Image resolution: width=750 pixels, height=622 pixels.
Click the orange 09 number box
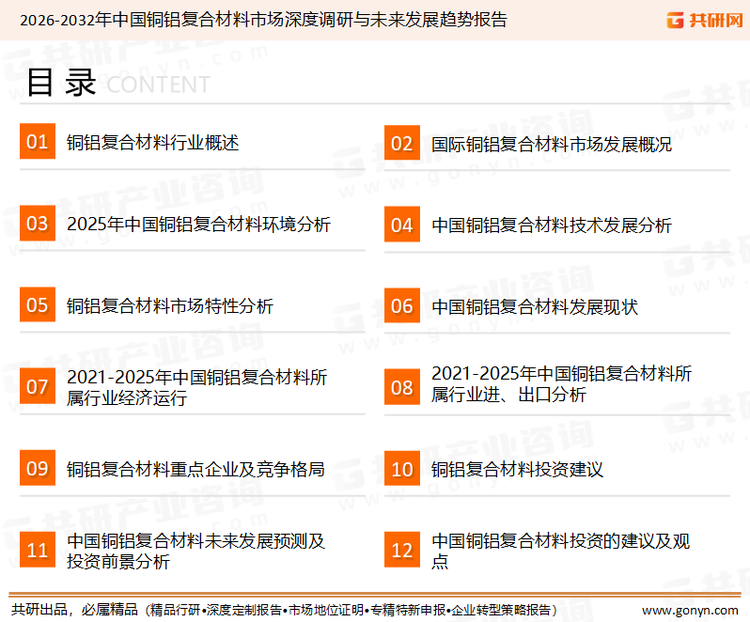coord(37,467)
